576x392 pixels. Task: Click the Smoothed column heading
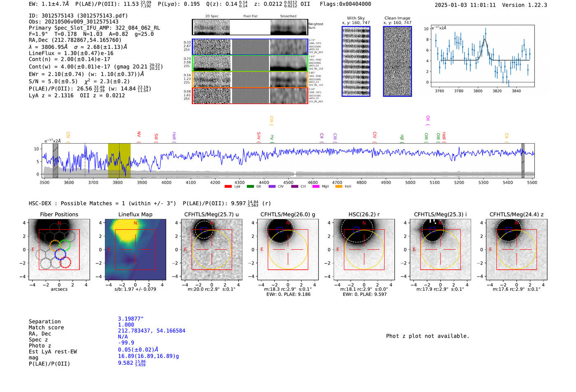tap(288, 16)
